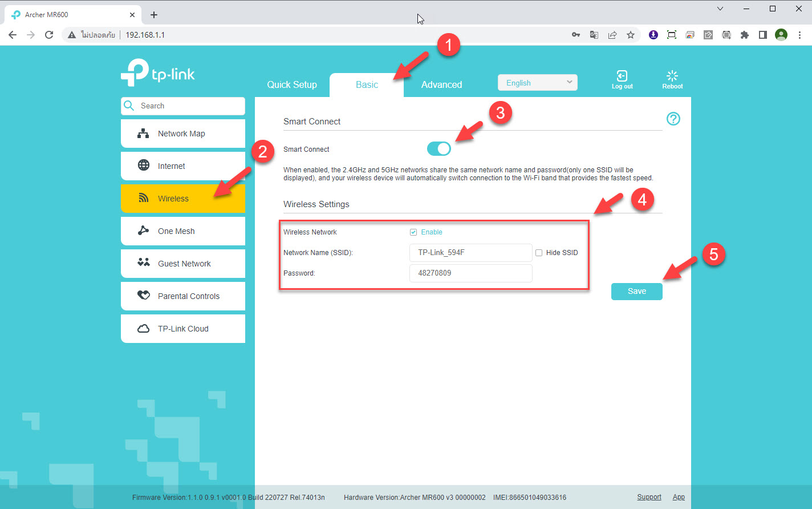Bookmark this page with the star icon

pyautogui.click(x=631, y=35)
